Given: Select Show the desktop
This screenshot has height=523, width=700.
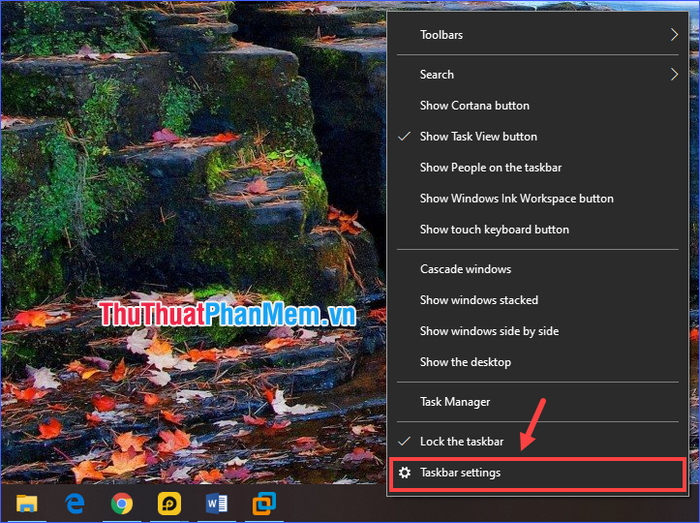Looking at the screenshot, I should pyautogui.click(x=538, y=362).
